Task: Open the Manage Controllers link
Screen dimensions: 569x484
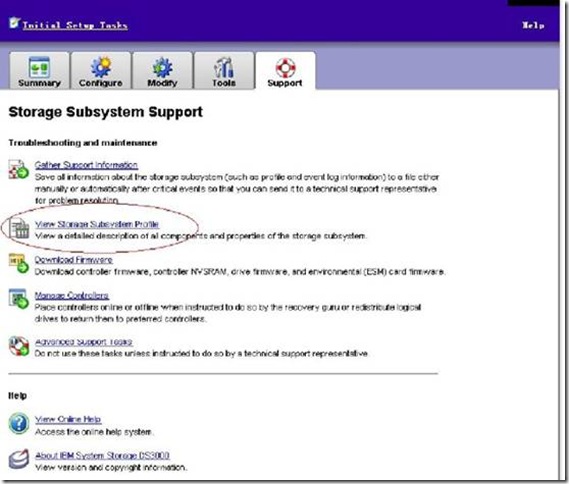Action: [71, 295]
